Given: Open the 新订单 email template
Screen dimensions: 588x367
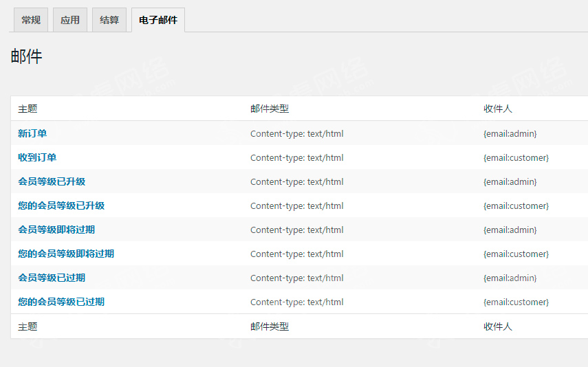Looking at the screenshot, I should click(x=32, y=133).
